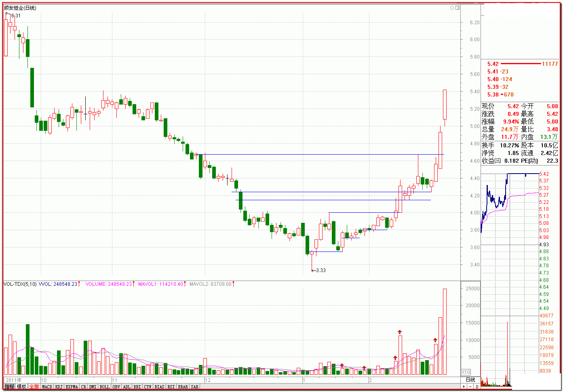Select the BIAS indicator tab
This screenshot has width=563, height=392.
160,387
